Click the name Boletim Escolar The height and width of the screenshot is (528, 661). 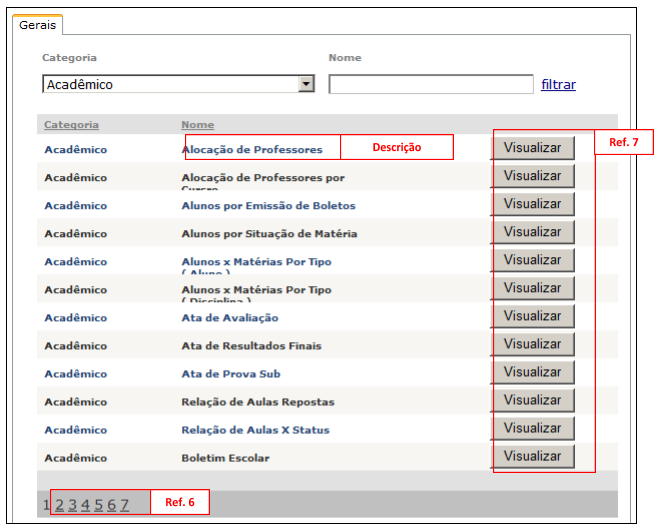tap(226, 458)
